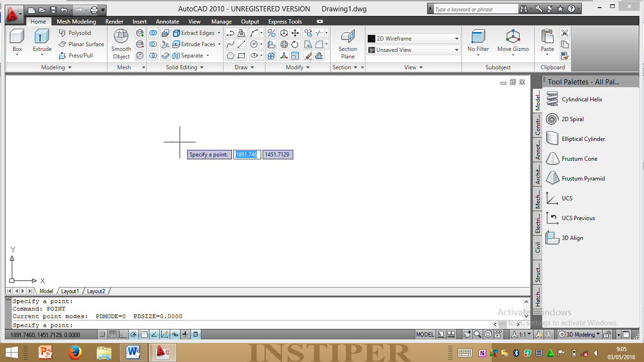The width and height of the screenshot is (644, 362).
Task: Toggle Grid display in the status bar
Action: click(x=113, y=334)
